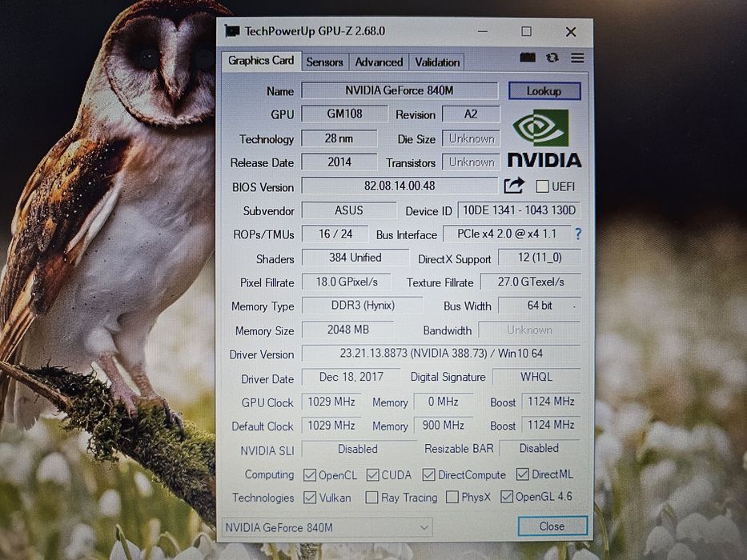Viewport: 747px width, 560px height.
Task: Click the Name field NVIDIA GeForce 840M
Action: point(400,90)
